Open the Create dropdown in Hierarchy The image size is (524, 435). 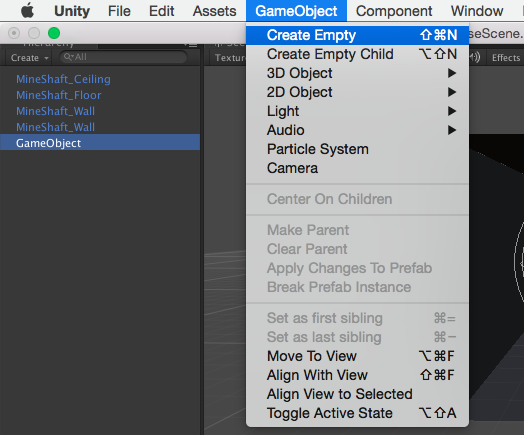pos(29,57)
